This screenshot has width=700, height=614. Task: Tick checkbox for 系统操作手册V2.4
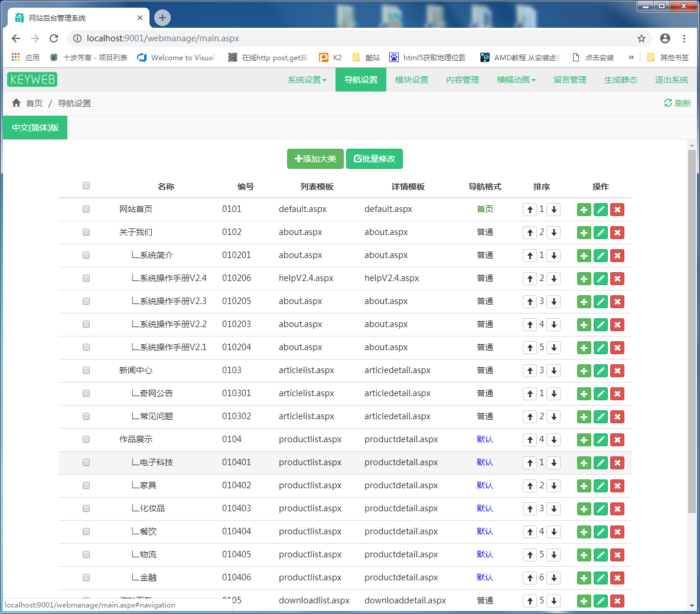(x=86, y=278)
